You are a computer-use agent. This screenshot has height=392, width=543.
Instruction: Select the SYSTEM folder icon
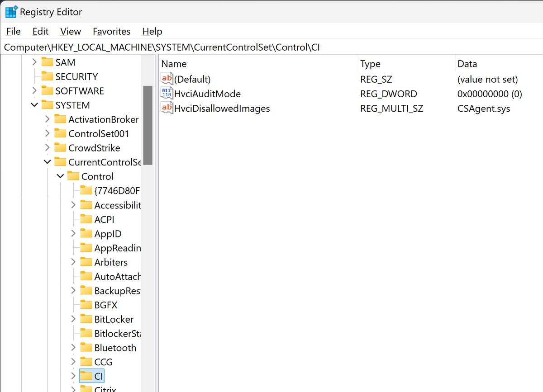[x=47, y=105]
